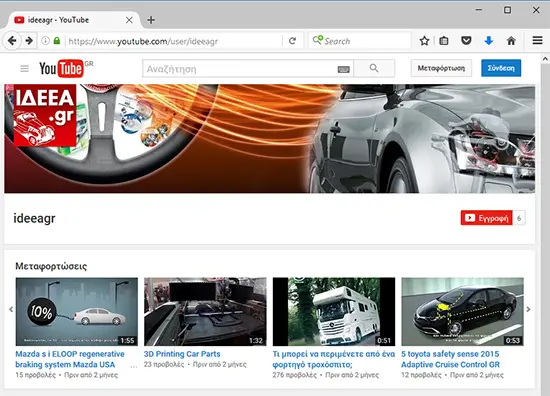Click the 276 προβολές view count
Screen dimensions: 550x396
(295, 375)
